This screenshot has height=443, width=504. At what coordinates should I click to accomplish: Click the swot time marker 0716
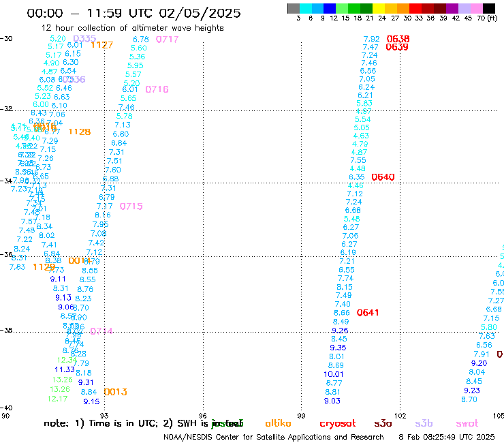click(x=157, y=89)
